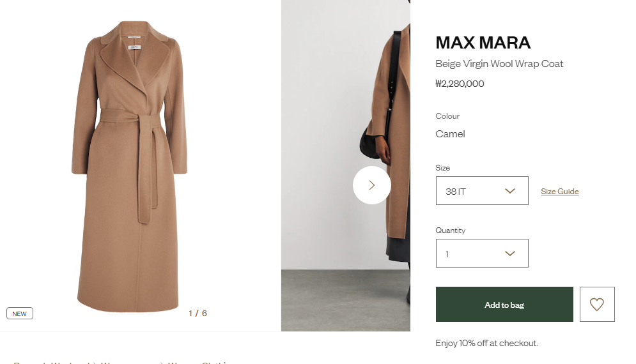Image resolution: width=636 pixels, height=364 pixels.
Task: Open the Size Guide link
Action: point(559,192)
